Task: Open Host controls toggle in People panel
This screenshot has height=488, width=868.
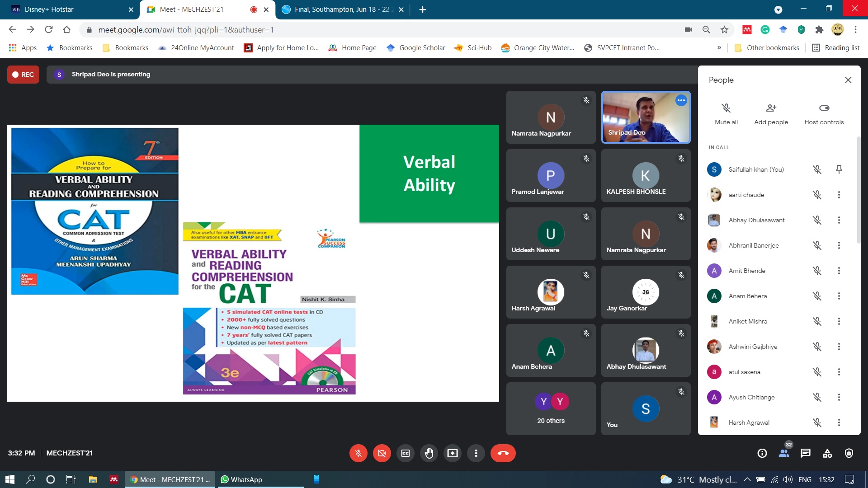Action: [x=824, y=114]
